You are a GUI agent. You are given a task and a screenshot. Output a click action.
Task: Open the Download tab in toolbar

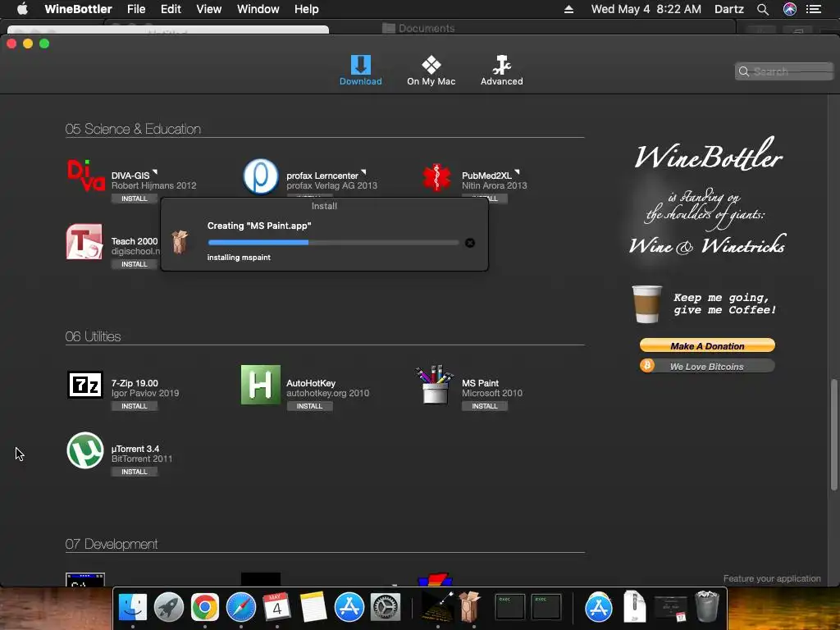pyautogui.click(x=361, y=71)
